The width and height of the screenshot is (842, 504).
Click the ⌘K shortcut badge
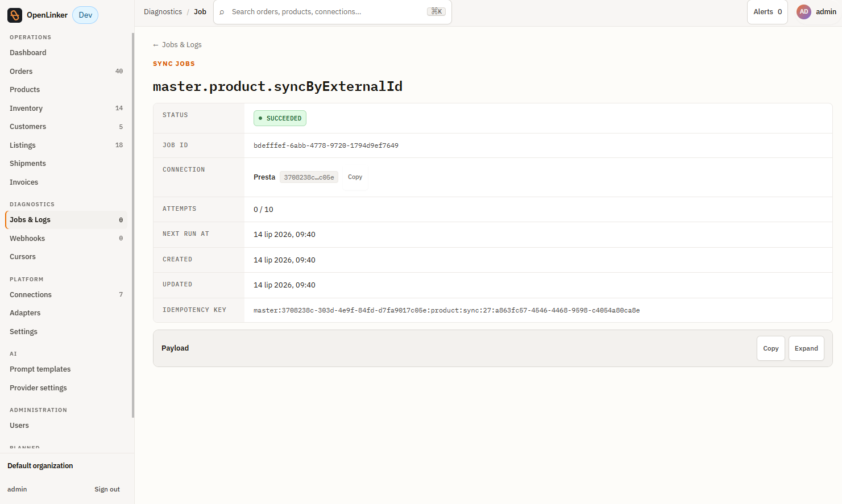pyautogui.click(x=436, y=12)
